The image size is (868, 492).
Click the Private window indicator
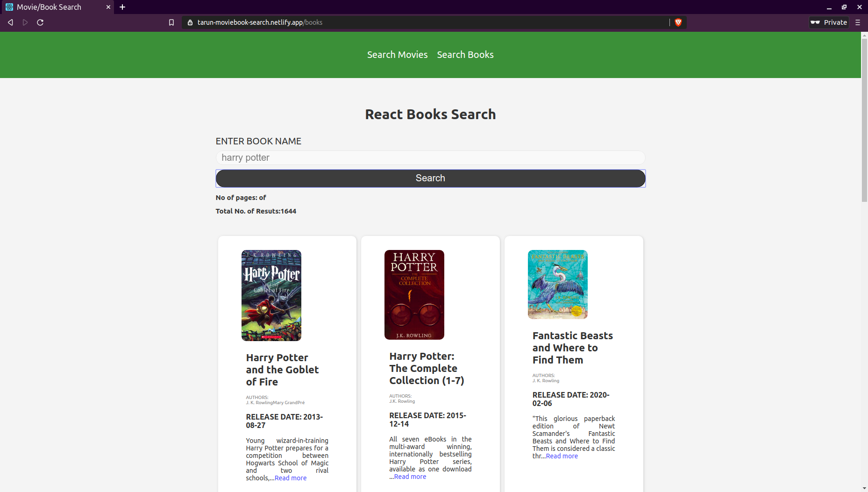point(829,22)
